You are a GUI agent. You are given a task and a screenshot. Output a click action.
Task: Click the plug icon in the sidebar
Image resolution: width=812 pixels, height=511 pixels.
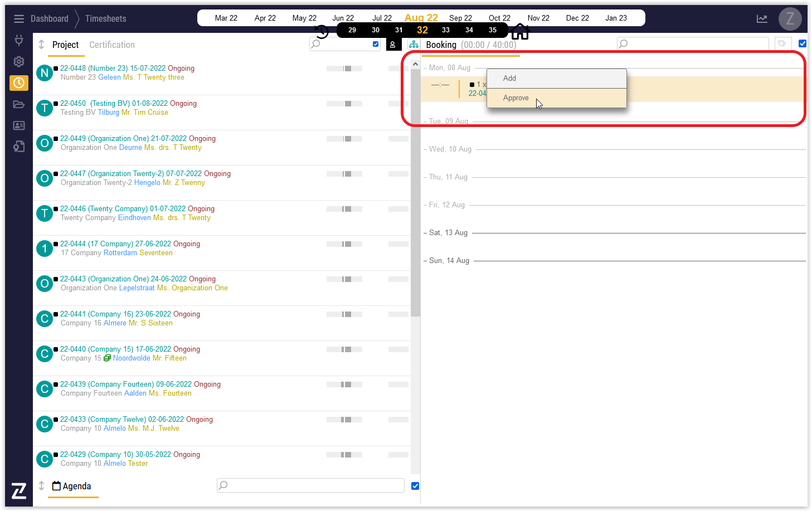19,40
